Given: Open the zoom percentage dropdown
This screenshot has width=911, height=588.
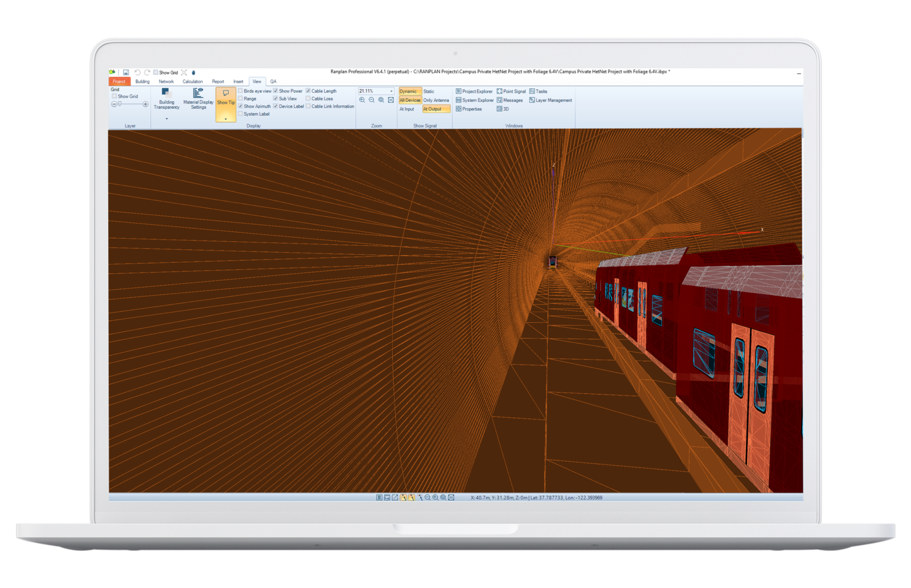Looking at the screenshot, I should click(391, 91).
